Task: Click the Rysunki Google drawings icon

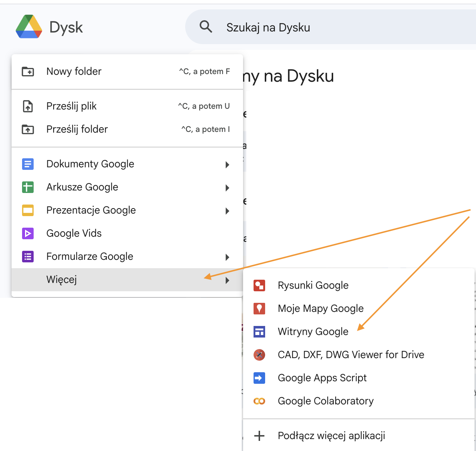Action: (x=259, y=285)
